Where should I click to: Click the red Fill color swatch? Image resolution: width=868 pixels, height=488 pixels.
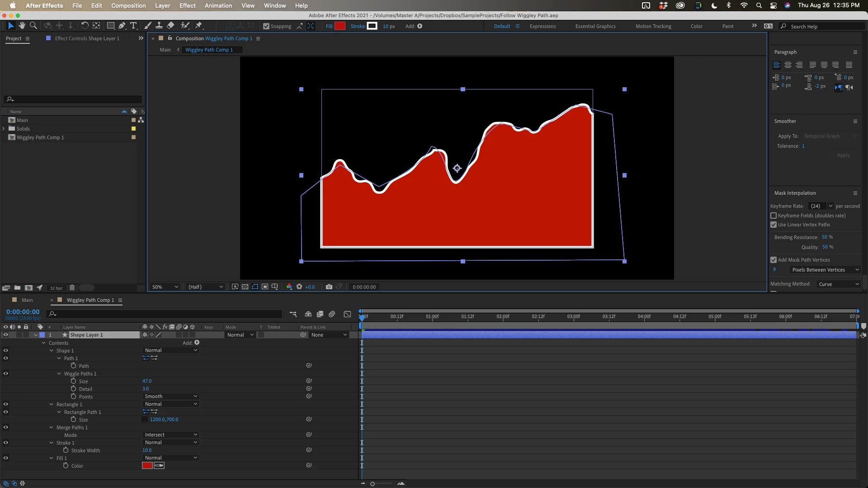[340, 26]
